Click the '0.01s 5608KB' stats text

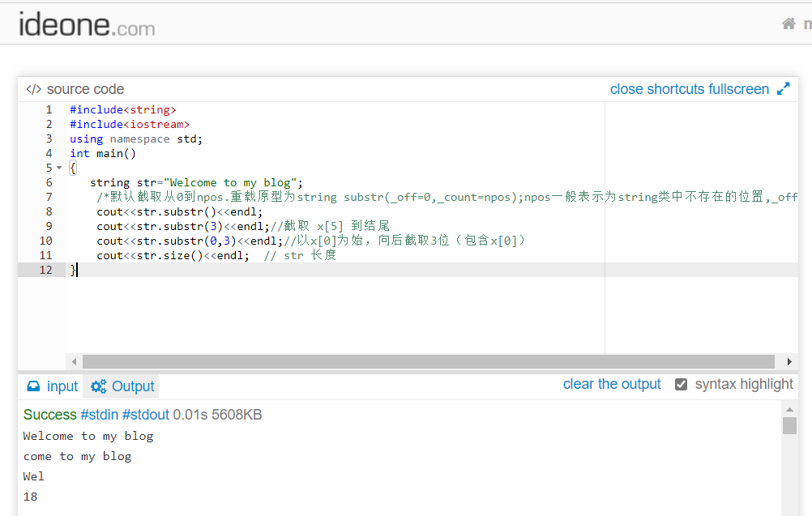point(217,415)
